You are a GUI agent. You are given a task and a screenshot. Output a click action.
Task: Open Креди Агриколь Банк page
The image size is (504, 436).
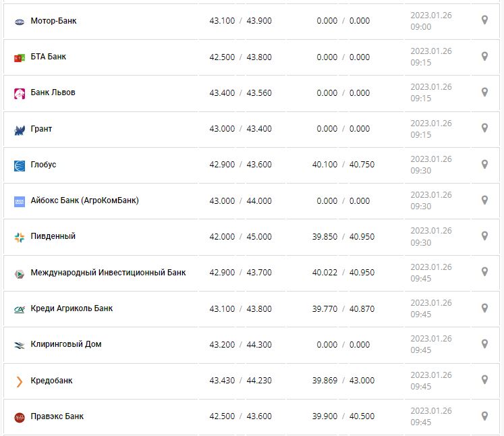72,308
